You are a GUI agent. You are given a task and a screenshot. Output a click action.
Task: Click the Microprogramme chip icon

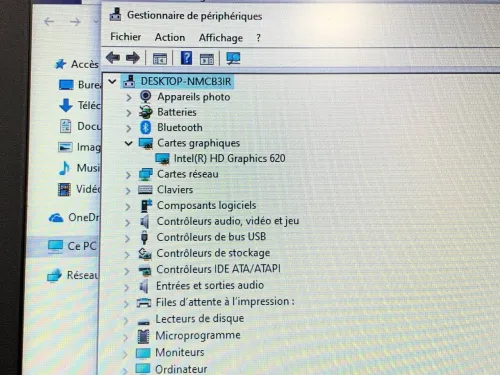[143, 336]
